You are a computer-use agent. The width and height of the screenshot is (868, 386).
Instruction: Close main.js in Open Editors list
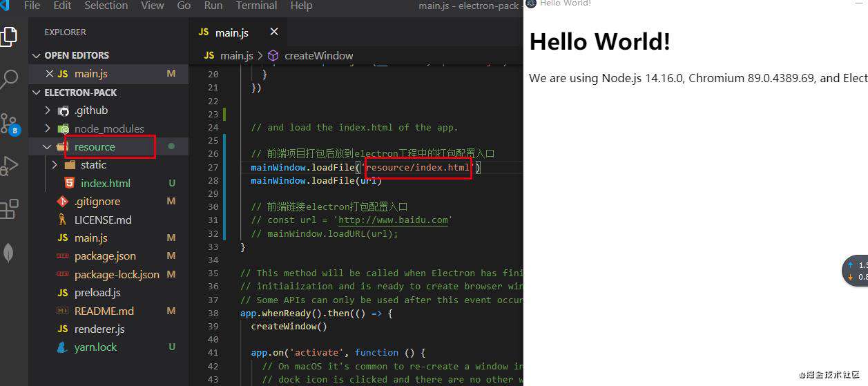[x=49, y=73]
